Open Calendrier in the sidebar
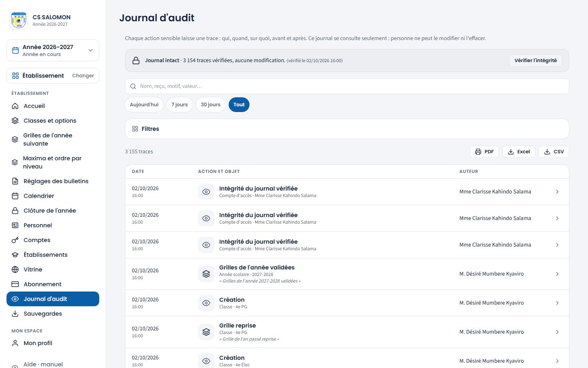588x368 pixels. (x=53, y=196)
